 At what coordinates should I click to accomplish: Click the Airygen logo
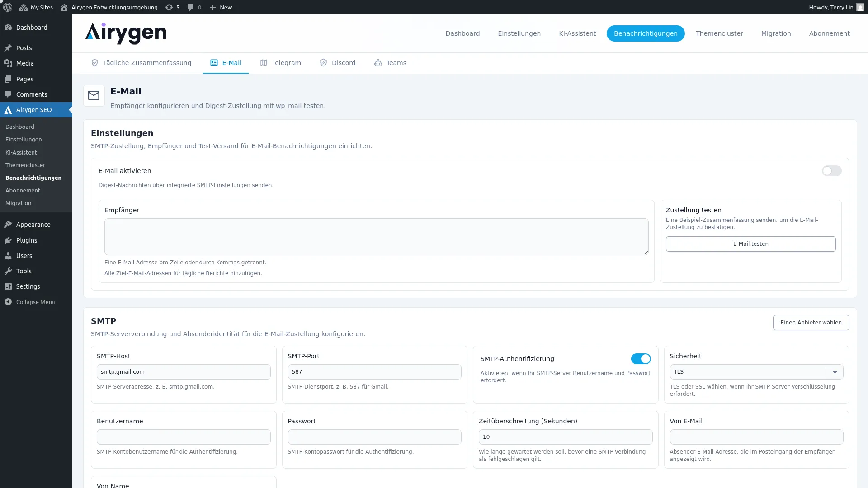[x=126, y=33]
